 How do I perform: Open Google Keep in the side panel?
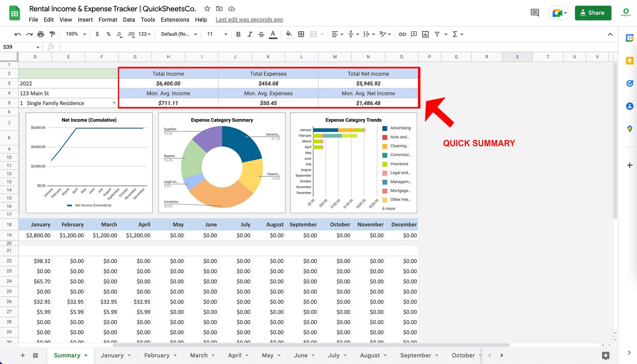[629, 61]
